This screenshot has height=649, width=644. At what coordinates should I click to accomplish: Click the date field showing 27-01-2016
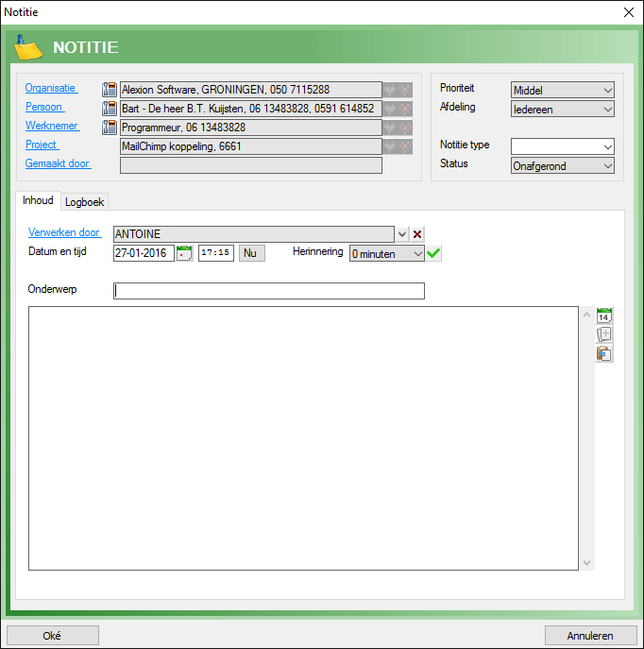pyautogui.click(x=144, y=253)
